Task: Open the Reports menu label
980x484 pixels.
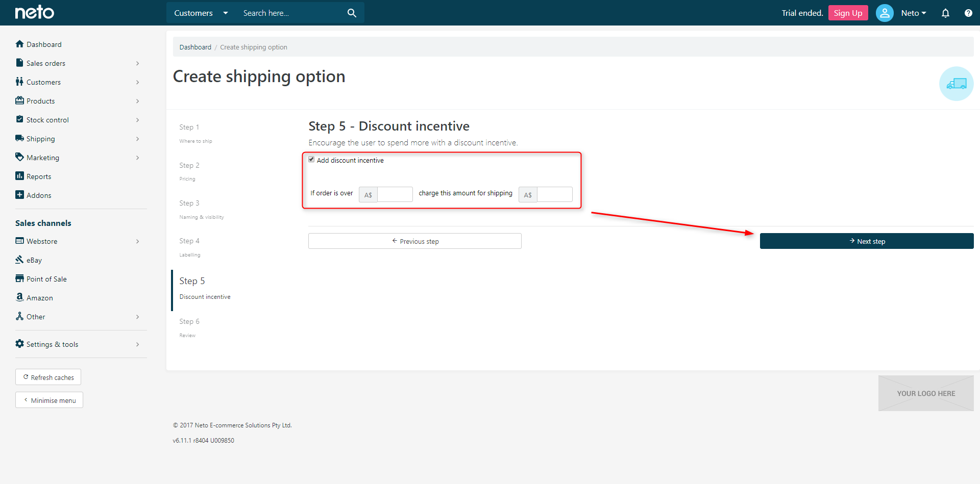Action: tap(39, 176)
